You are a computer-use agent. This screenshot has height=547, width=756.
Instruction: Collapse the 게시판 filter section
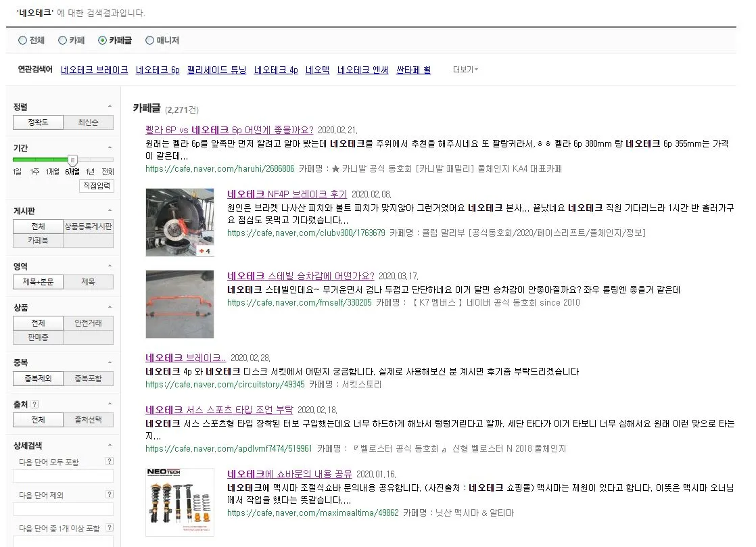pyautogui.click(x=110, y=210)
